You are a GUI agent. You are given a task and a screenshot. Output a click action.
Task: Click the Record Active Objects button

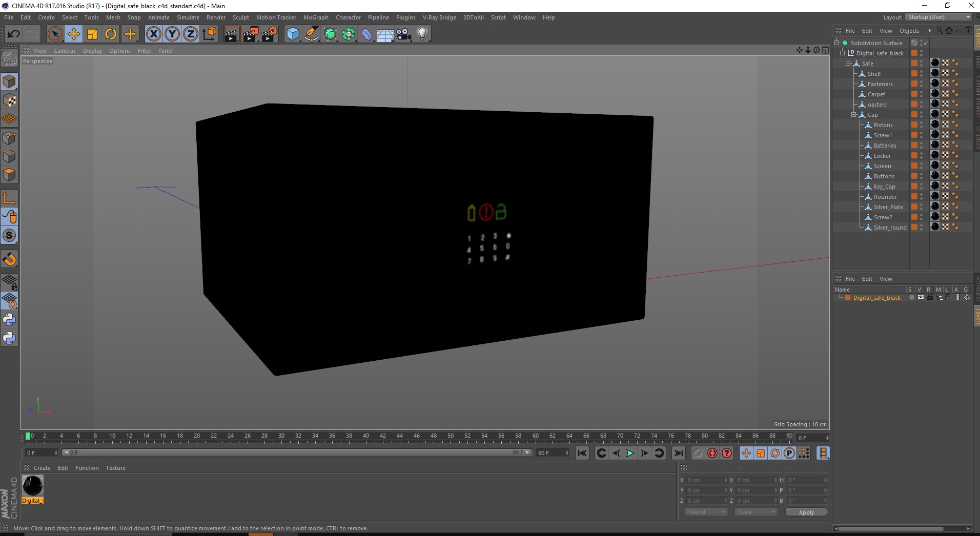coord(698,453)
